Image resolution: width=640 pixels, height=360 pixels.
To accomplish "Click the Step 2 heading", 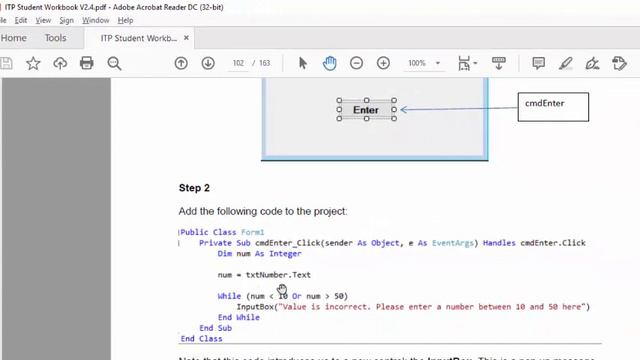I will 194,188.
